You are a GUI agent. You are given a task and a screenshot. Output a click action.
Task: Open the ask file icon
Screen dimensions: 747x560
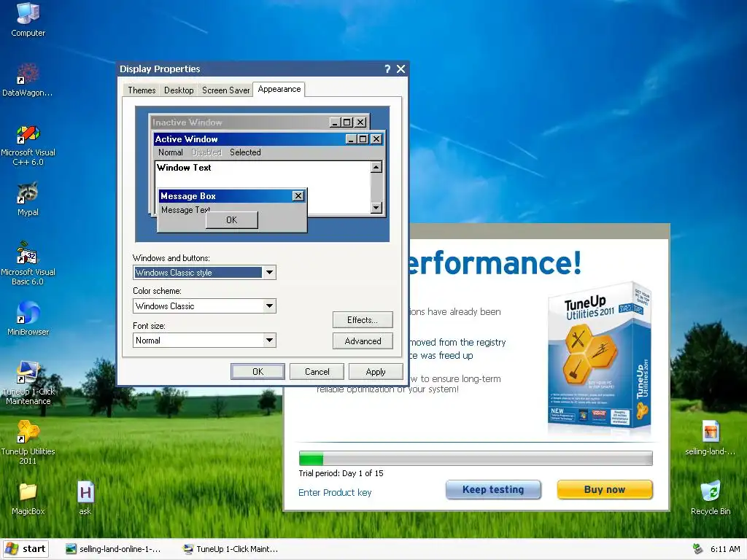point(85,498)
